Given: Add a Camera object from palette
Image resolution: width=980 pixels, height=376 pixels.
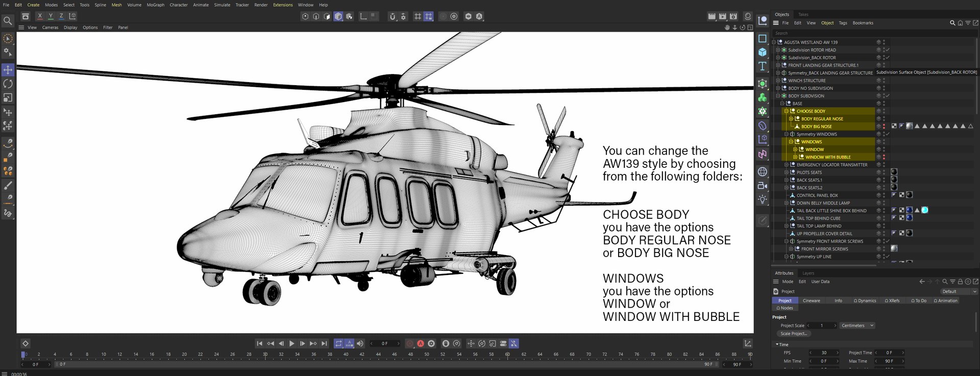Looking at the screenshot, I should pyautogui.click(x=762, y=186).
